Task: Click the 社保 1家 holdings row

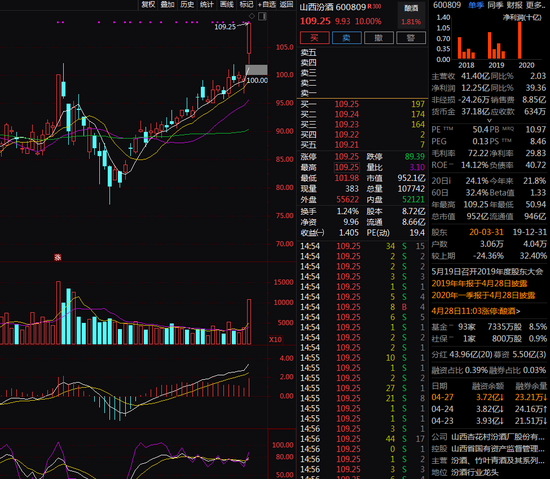Action: 489,339
